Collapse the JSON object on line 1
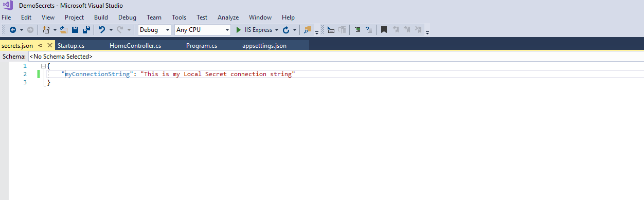The height and width of the screenshot is (200, 644). tap(44, 66)
